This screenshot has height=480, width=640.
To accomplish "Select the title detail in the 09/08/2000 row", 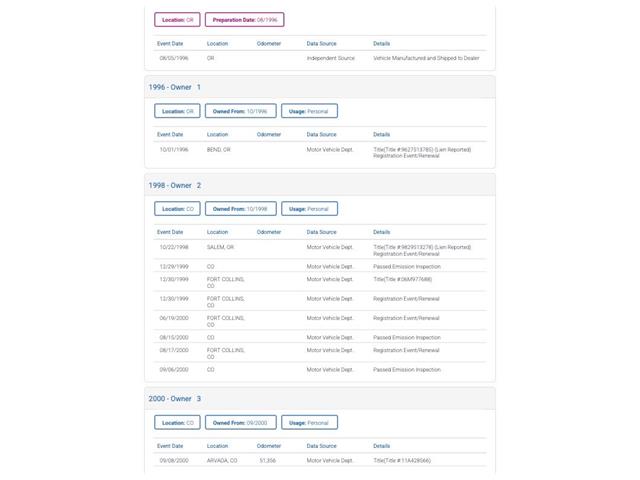I will point(402,460).
